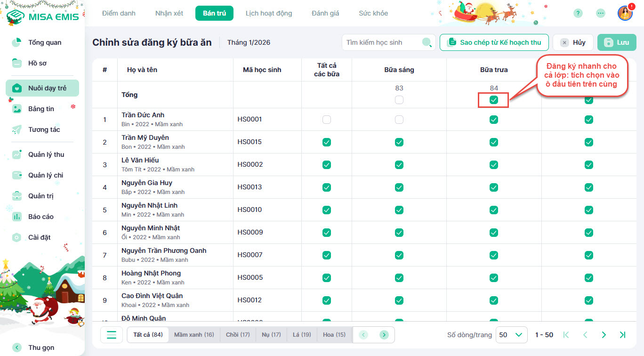
Task: Open the three-dots more options icon
Action: click(600, 13)
